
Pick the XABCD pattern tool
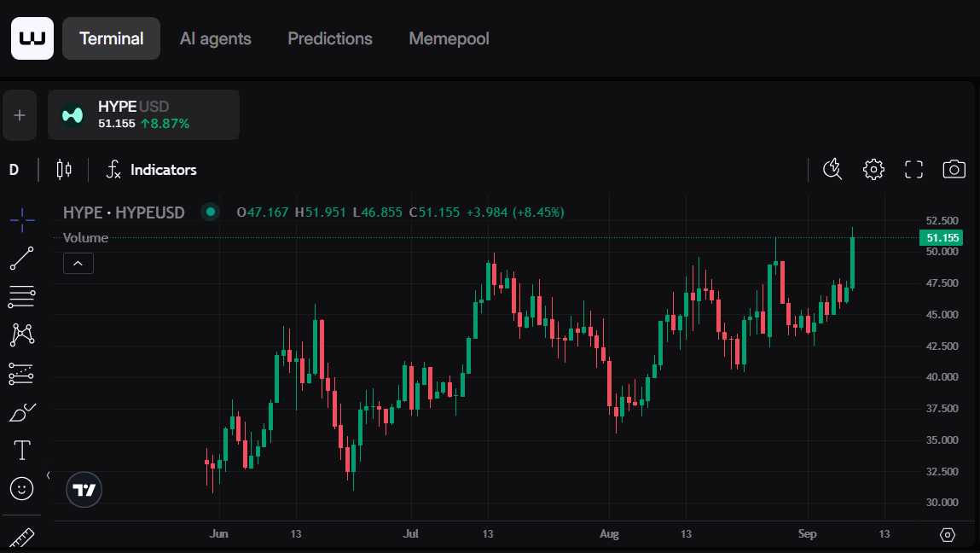21,335
